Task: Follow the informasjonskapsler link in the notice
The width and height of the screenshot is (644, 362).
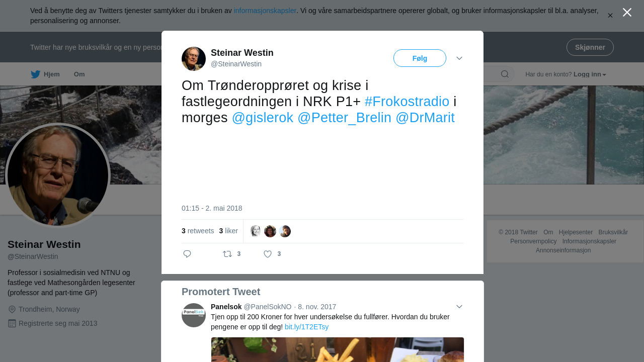Action: (265, 11)
